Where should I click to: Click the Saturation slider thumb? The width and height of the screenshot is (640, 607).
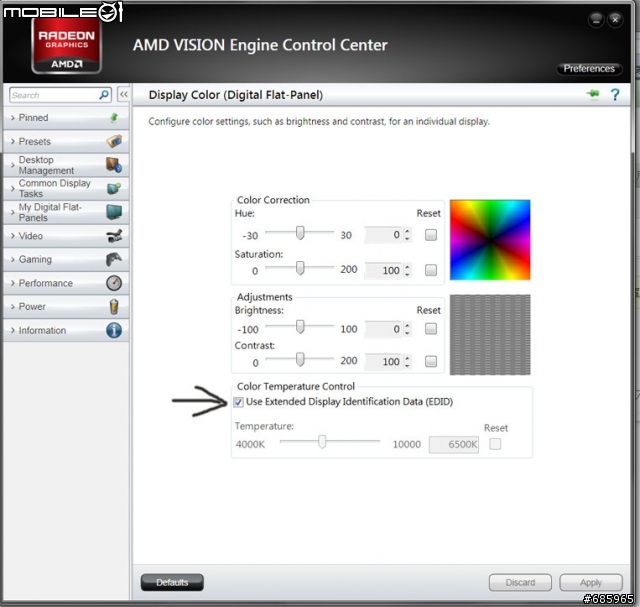pyautogui.click(x=300, y=268)
